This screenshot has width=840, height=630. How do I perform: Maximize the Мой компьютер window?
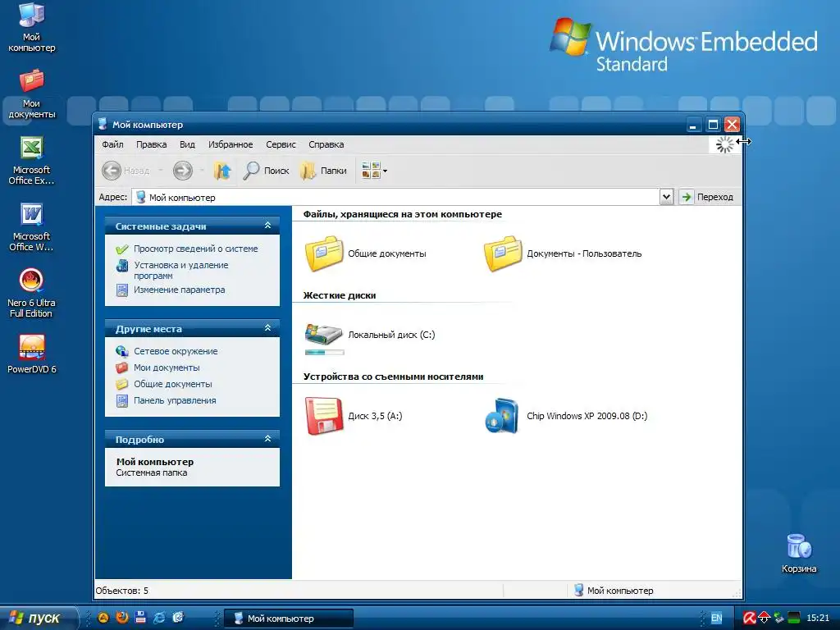pos(713,125)
